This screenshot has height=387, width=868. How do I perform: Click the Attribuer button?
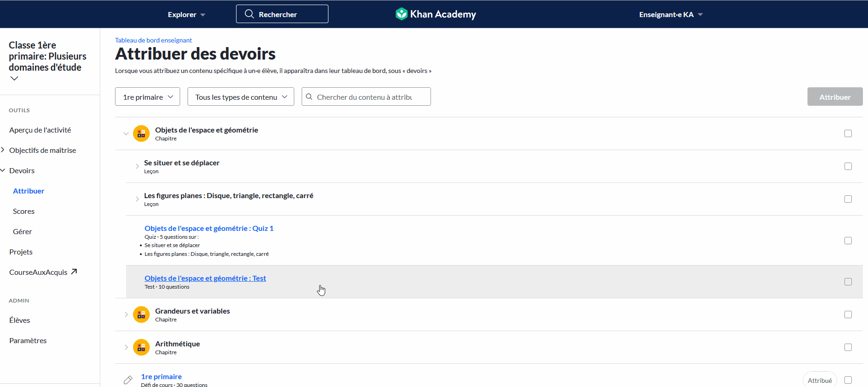pyautogui.click(x=835, y=97)
